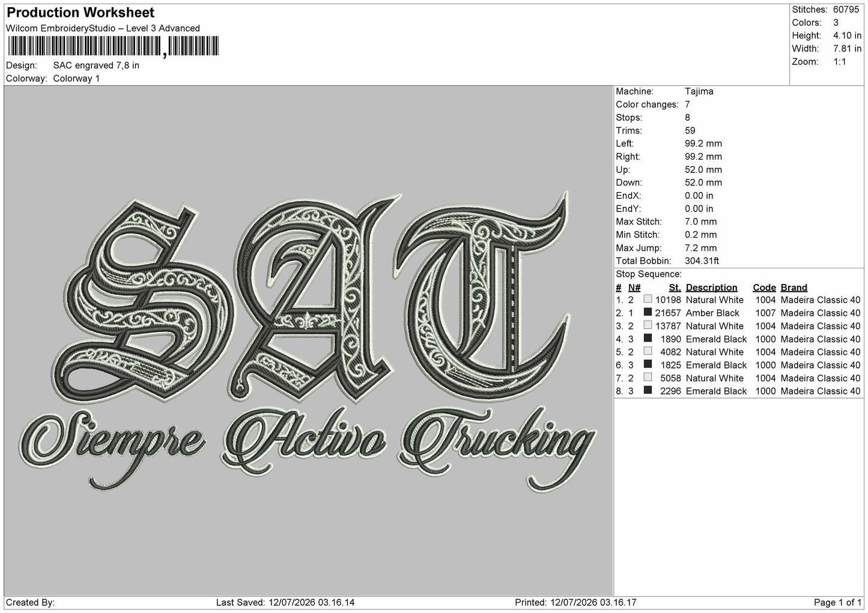Click the row 8 Emerald Black color swatch
Screen dimensions: 868x613
648,390
